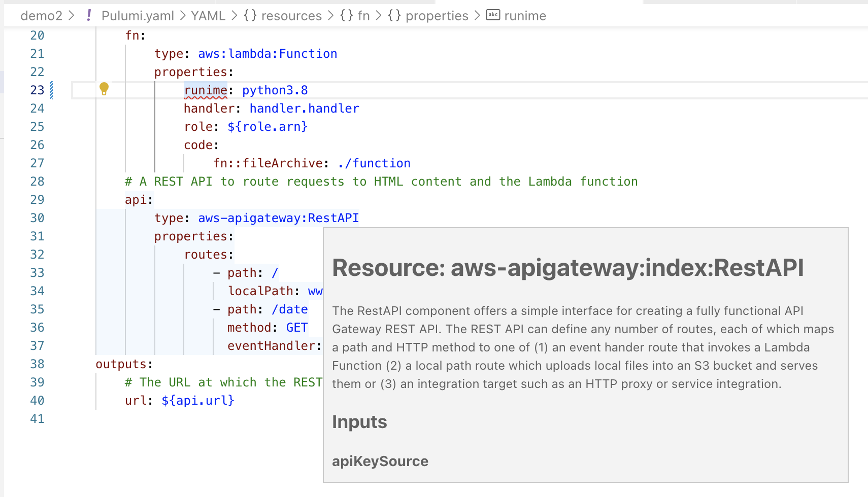Click hover heading Resource: aws-apigateway:index:RestAPI
This screenshot has width=868, height=497.
(568, 268)
